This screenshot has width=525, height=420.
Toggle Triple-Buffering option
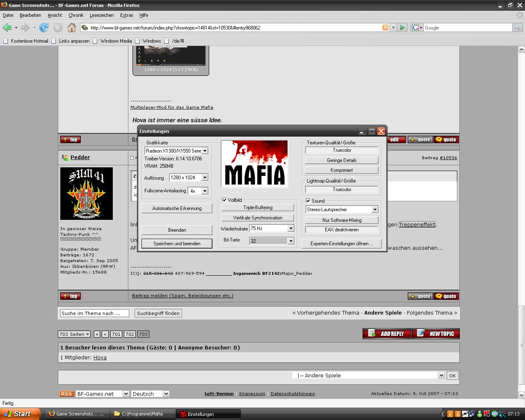coord(258,208)
